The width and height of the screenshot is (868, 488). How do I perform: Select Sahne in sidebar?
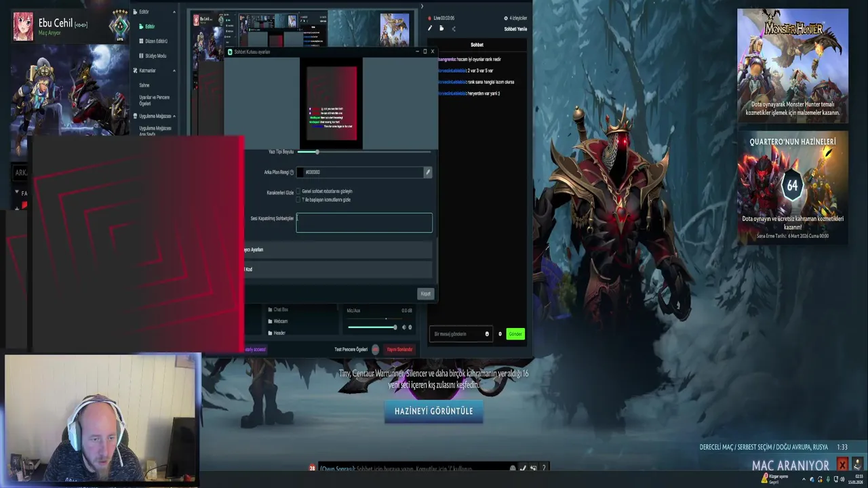[144, 85]
